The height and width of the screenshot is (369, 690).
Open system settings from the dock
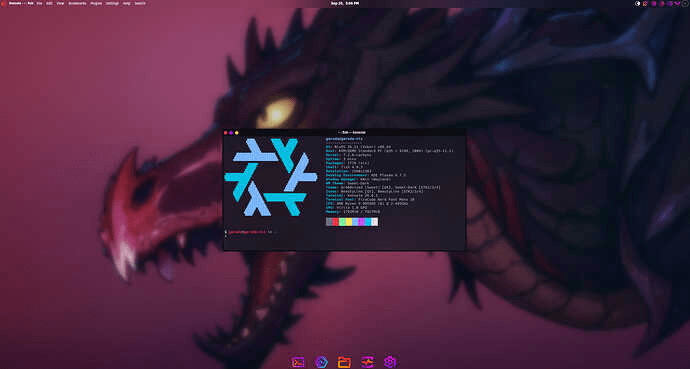click(x=390, y=362)
